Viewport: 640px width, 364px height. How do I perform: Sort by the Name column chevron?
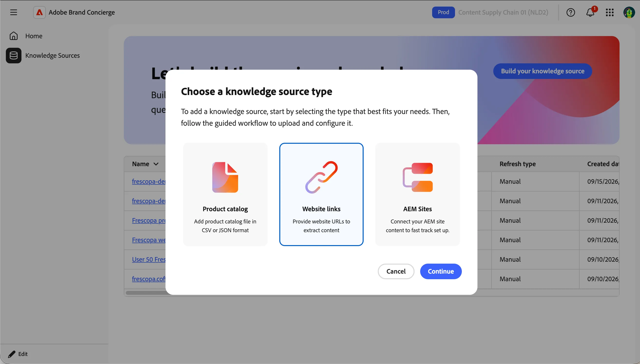pyautogui.click(x=156, y=164)
